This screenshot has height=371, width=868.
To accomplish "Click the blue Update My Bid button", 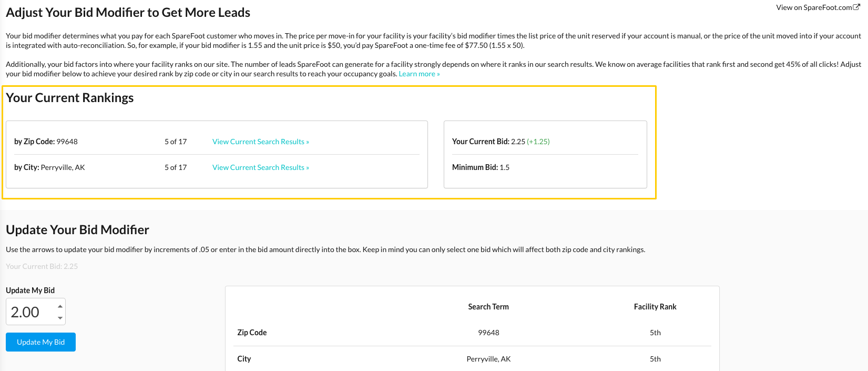I will pyautogui.click(x=40, y=342).
